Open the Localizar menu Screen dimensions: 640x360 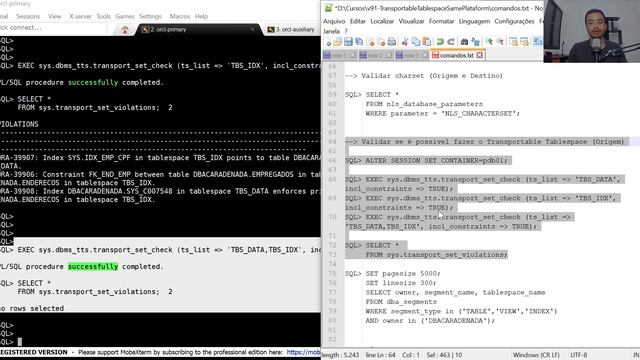click(x=382, y=21)
